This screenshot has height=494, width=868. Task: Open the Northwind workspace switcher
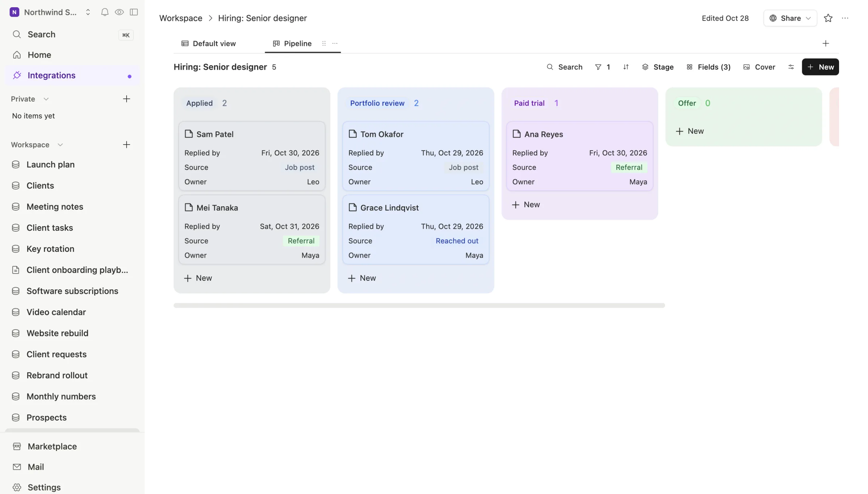coord(50,12)
